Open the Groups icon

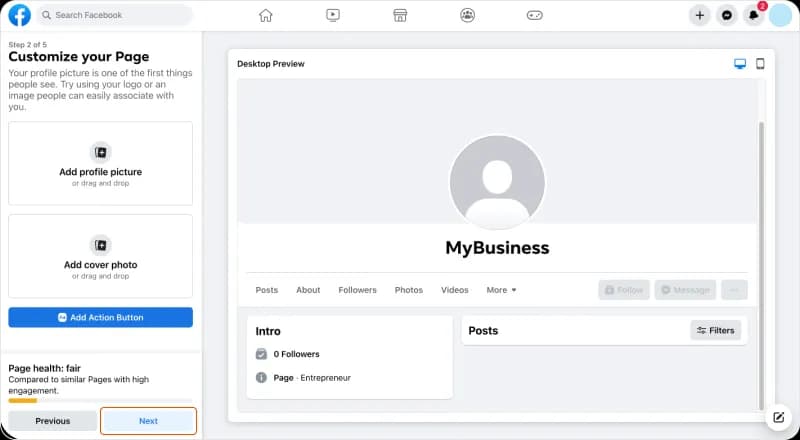click(x=467, y=15)
